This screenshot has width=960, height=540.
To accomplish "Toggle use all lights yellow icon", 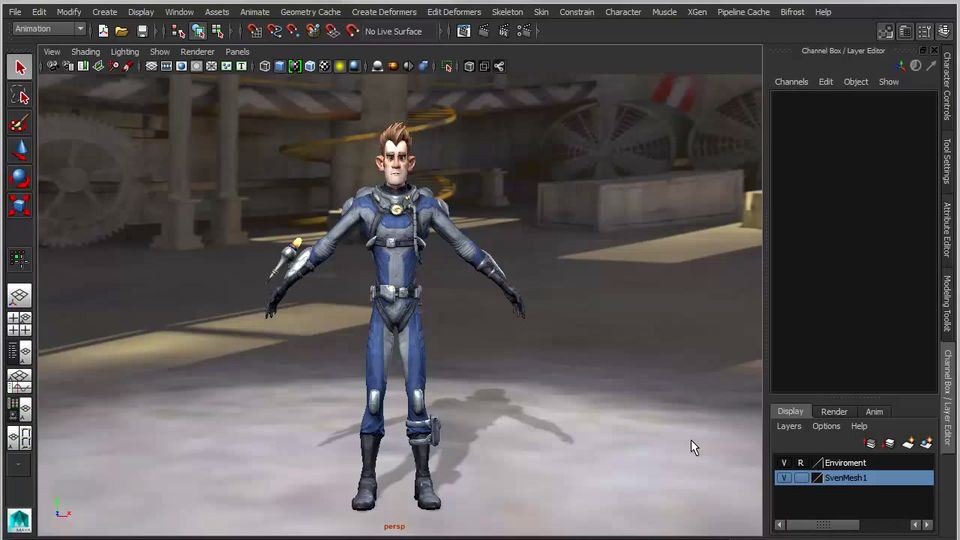I will click(340, 66).
